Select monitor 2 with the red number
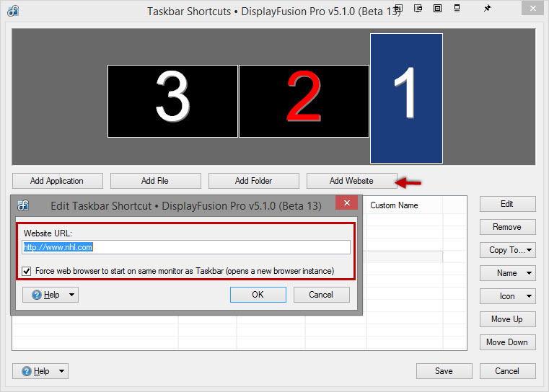 click(304, 101)
